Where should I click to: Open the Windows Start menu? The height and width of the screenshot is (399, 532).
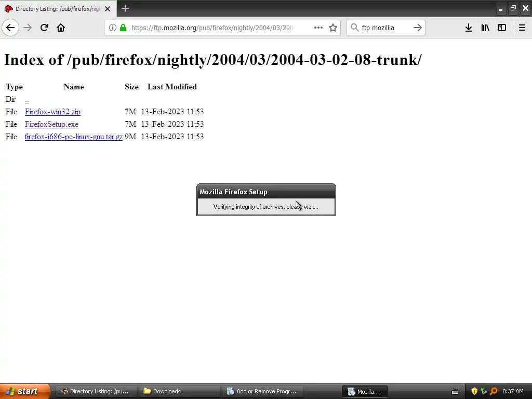(25, 391)
